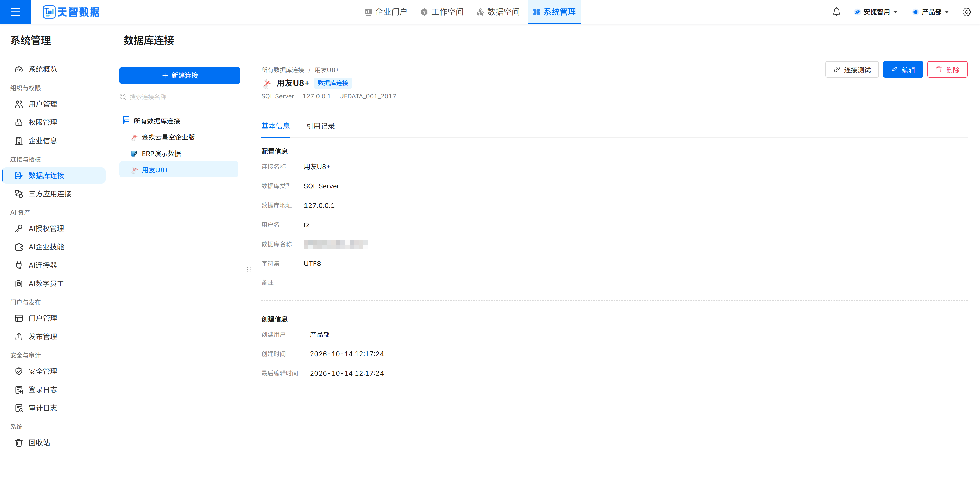Switch to 数据空间 top tab
This screenshot has height=482, width=980.
click(x=498, y=12)
